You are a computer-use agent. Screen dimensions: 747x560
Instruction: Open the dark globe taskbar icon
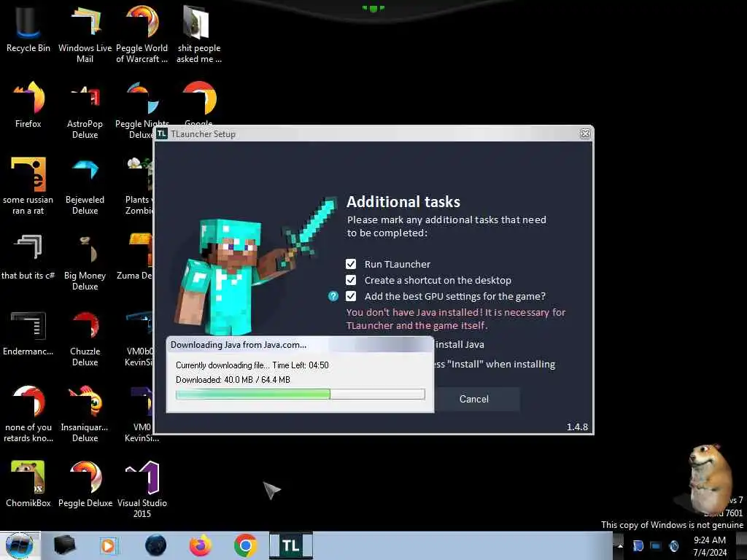click(156, 545)
